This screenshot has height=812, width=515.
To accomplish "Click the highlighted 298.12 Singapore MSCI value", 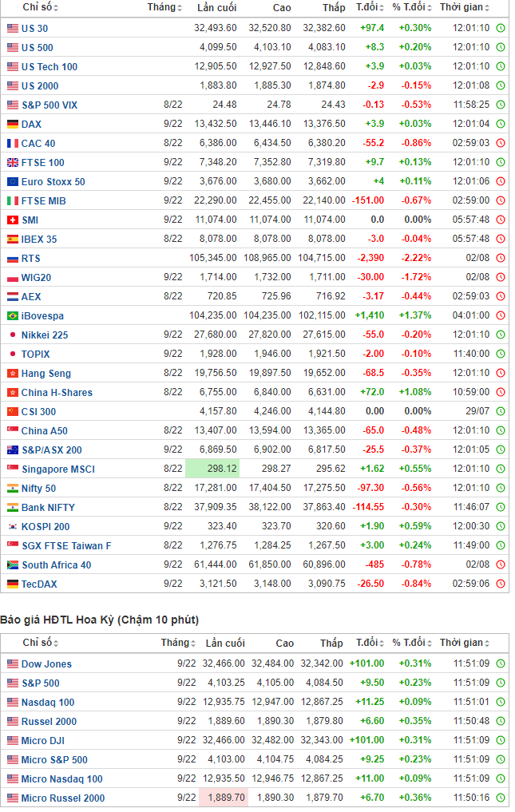I will click(x=212, y=469).
